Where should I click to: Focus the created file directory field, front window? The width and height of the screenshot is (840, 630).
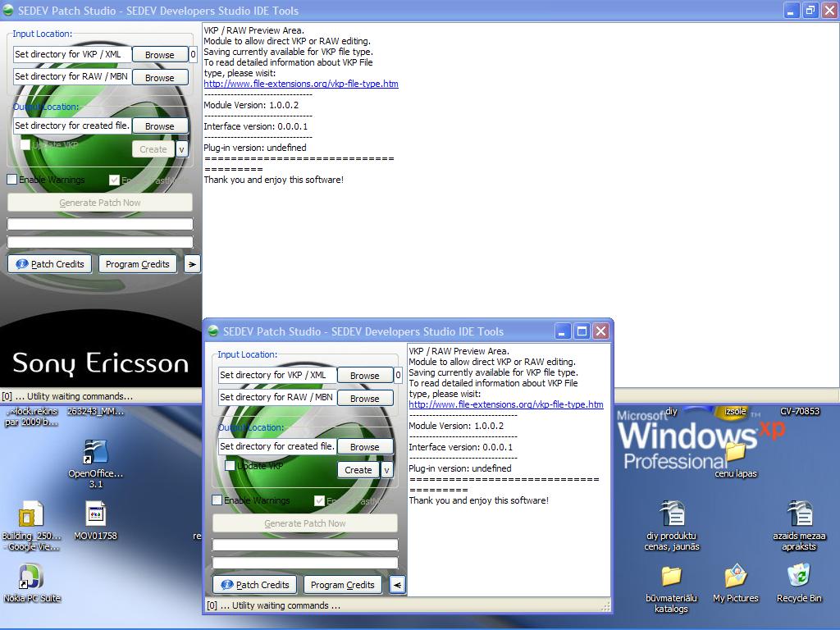pos(277,446)
